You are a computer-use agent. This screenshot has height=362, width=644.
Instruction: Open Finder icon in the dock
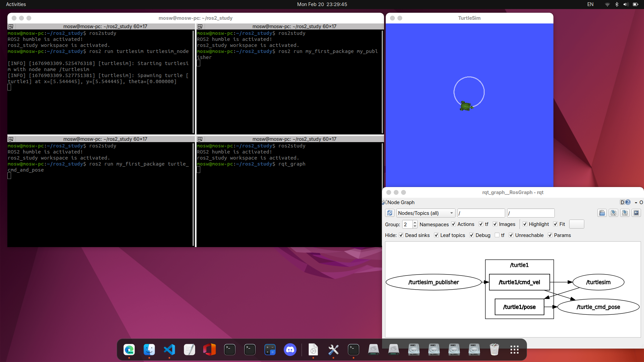tap(149, 350)
